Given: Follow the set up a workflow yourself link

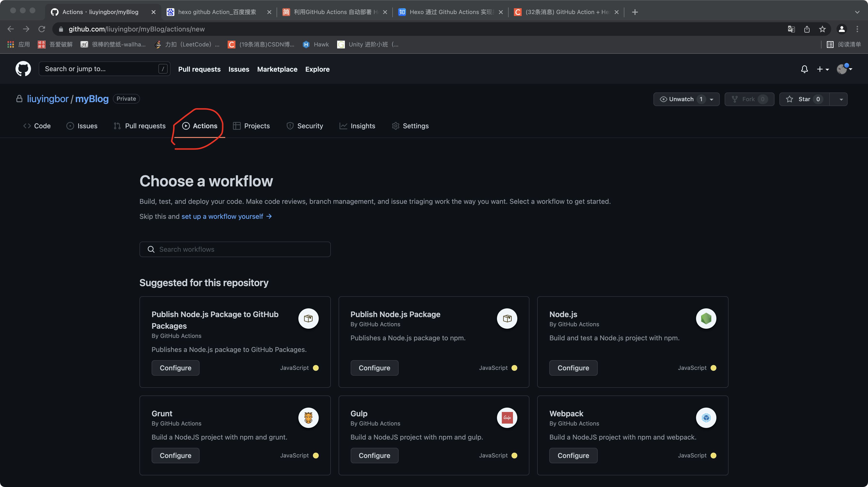Looking at the screenshot, I should pos(226,216).
